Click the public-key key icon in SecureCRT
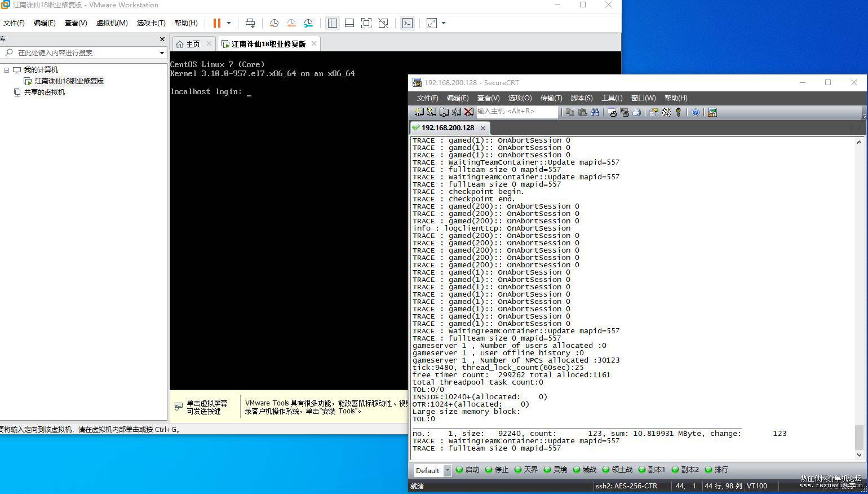Viewport: 868px width, 494px height. (679, 112)
